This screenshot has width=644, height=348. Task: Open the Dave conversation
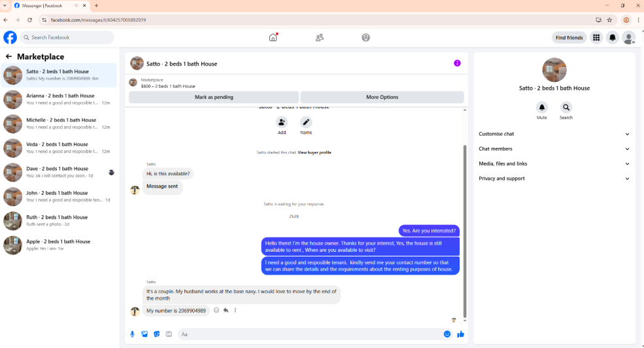pos(59,172)
